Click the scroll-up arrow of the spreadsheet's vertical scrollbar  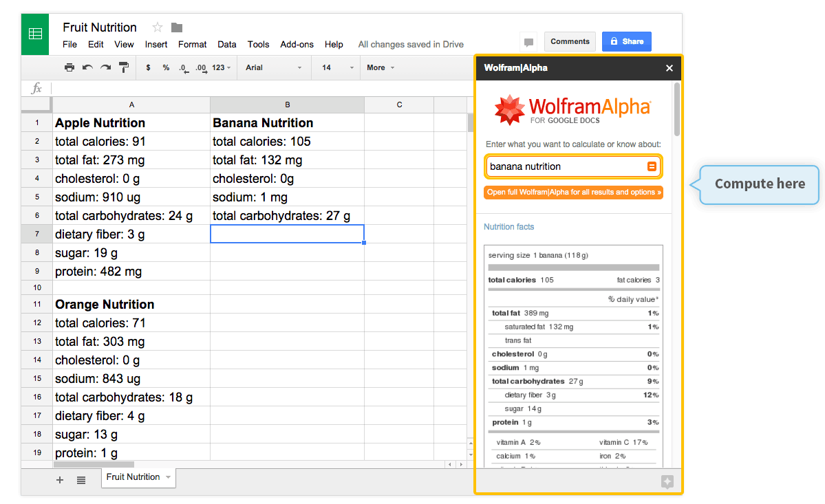[471, 443]
